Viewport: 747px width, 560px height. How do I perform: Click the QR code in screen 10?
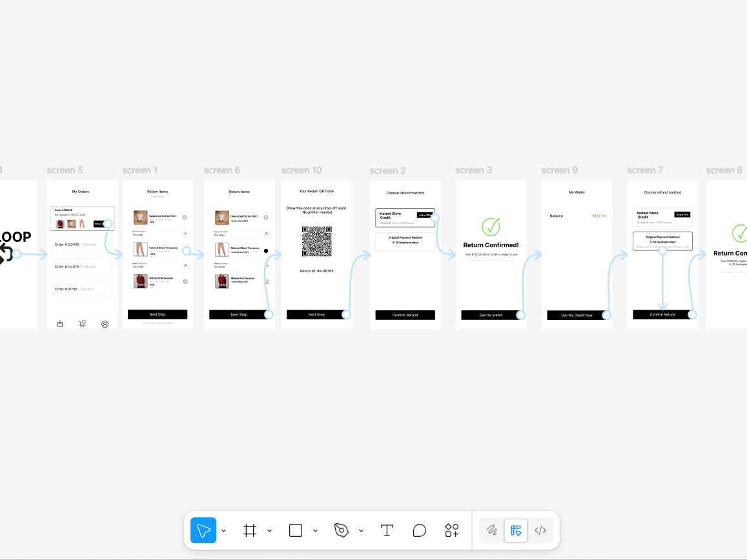click(x=317, y=241)
